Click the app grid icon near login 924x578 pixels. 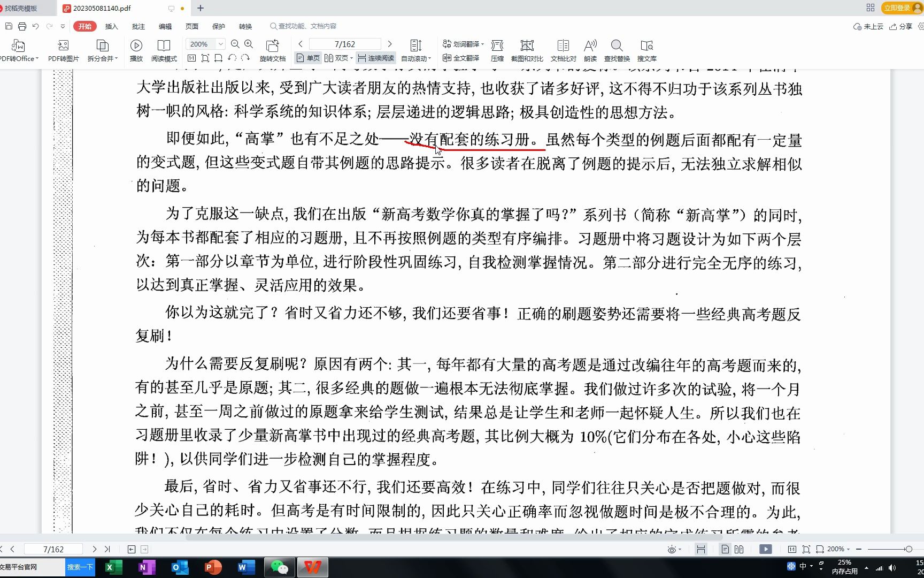point(871,7)
